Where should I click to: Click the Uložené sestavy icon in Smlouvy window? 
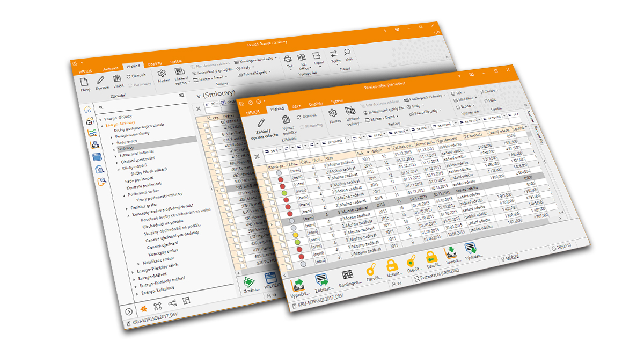click(180, 71)
